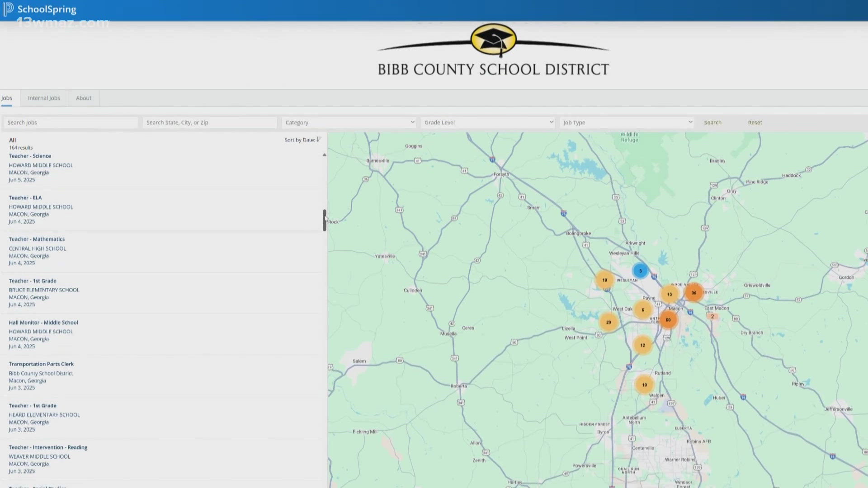Open Teacher - Intervention - Reading listing

[48, 447]
